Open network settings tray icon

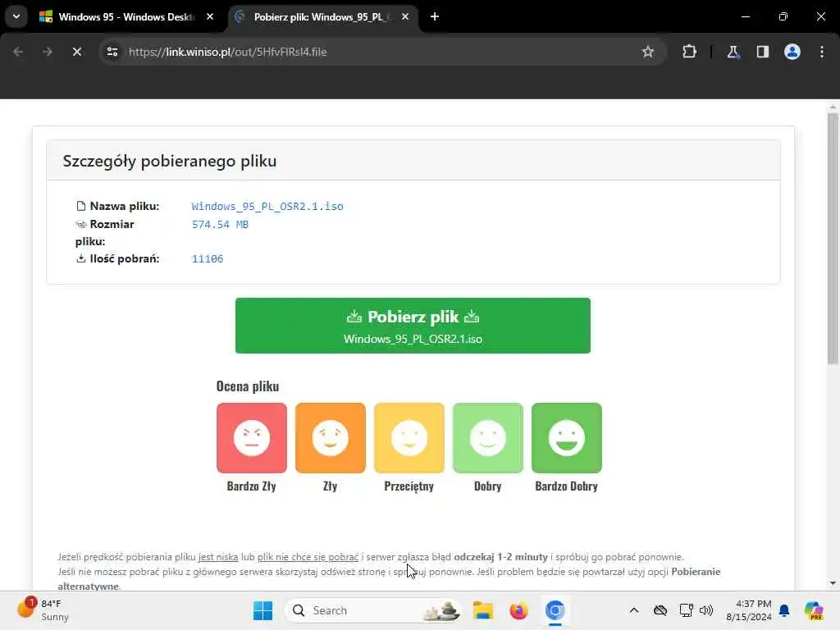click(686, 610)
